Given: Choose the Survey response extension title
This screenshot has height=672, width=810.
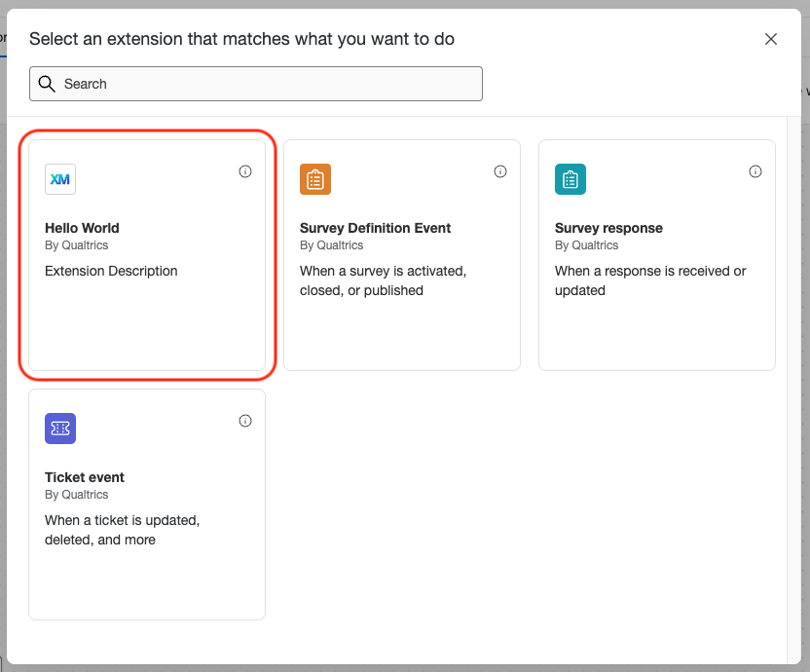Looking at the screenshot, I should 608,228.
